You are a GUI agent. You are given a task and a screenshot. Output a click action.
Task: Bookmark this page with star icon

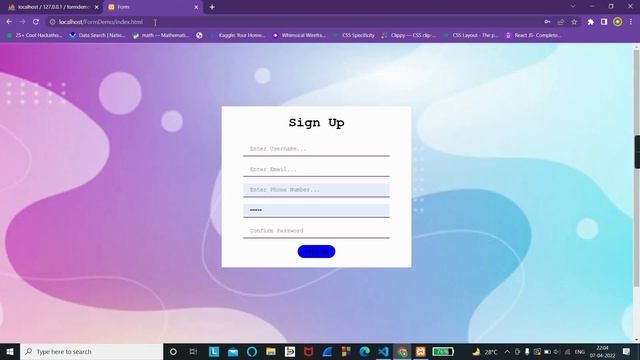click(574, 22)
